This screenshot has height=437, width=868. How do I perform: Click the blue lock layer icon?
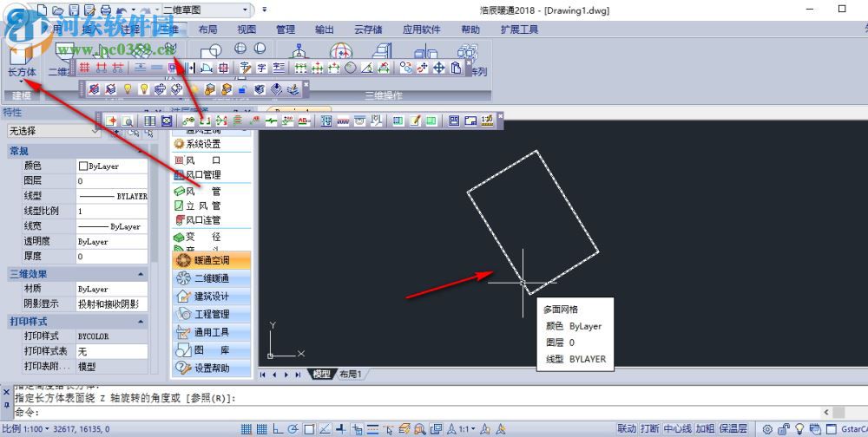point(242,89)
